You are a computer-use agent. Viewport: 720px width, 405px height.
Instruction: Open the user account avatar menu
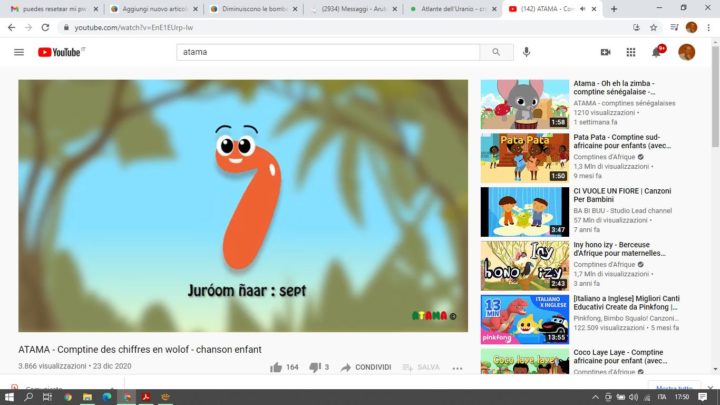pos(687,52)
